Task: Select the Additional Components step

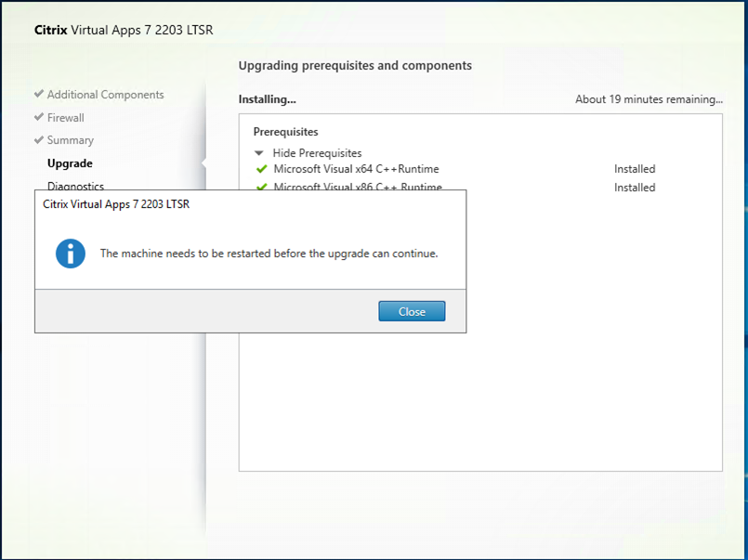Action: tap(105, 95)
